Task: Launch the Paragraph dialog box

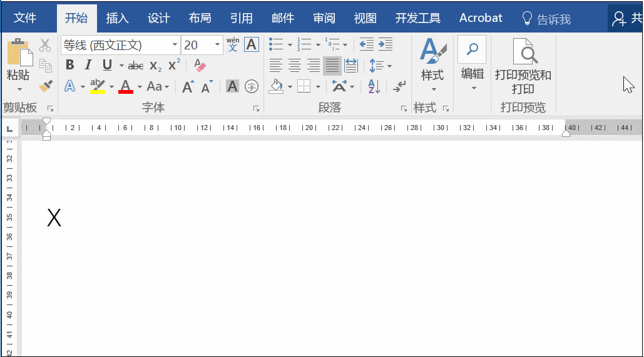Action: click(x=404, y=109)
